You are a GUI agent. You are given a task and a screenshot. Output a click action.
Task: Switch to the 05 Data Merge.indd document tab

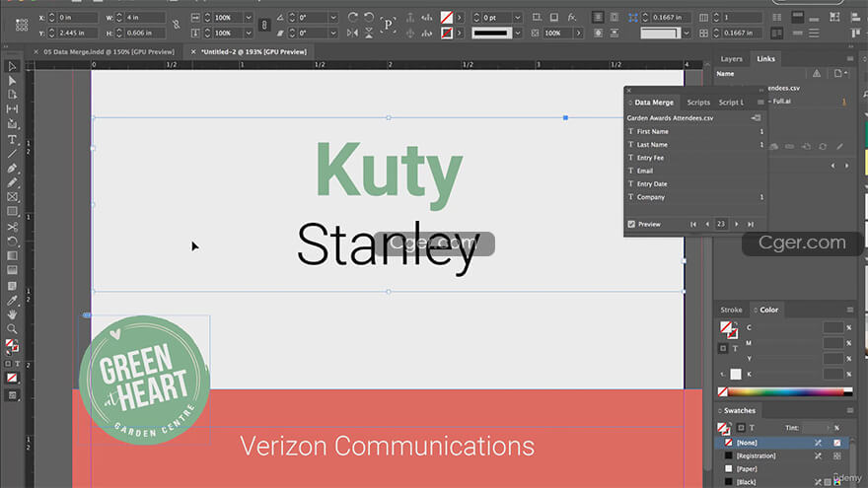click(109, 52)
